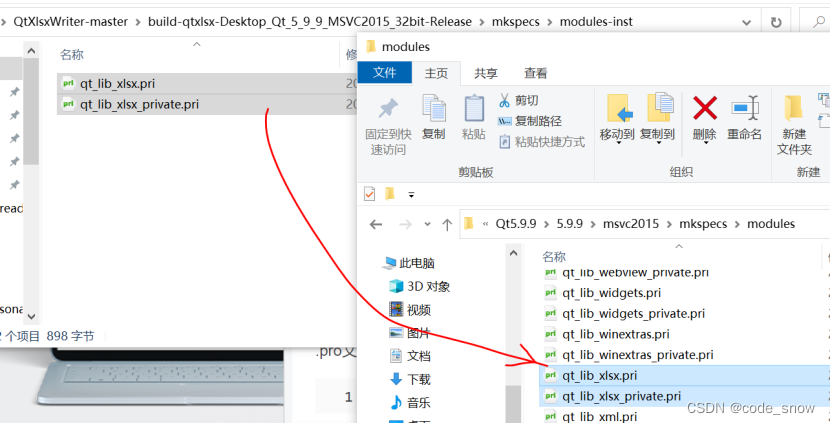
Task: Click navigation pane scroll up arrow in modules window
Action: point(513,254)
